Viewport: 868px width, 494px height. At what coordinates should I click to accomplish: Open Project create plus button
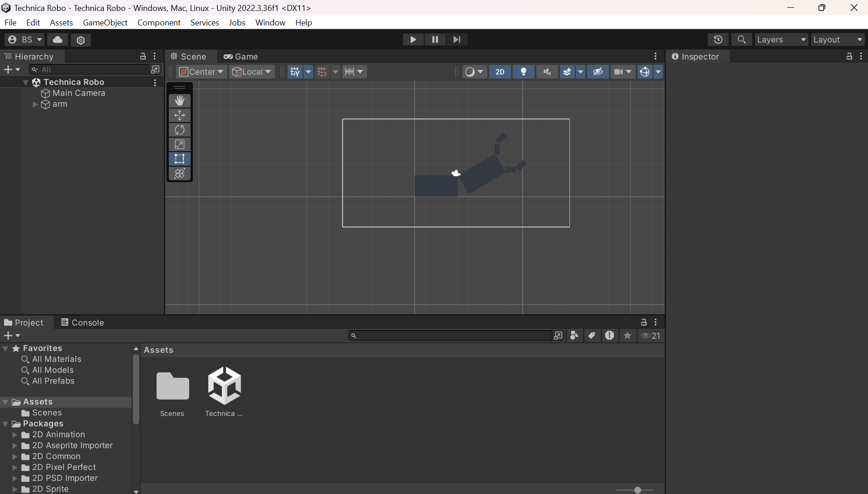12,336
